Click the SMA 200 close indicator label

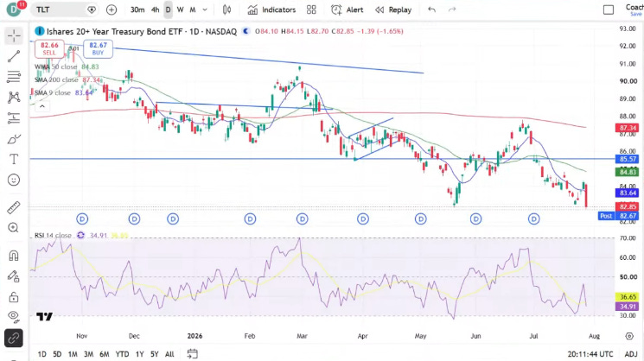click(56, 79)
